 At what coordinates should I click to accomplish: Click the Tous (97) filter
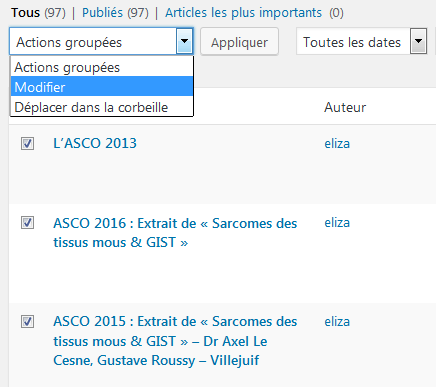[38, 13]
